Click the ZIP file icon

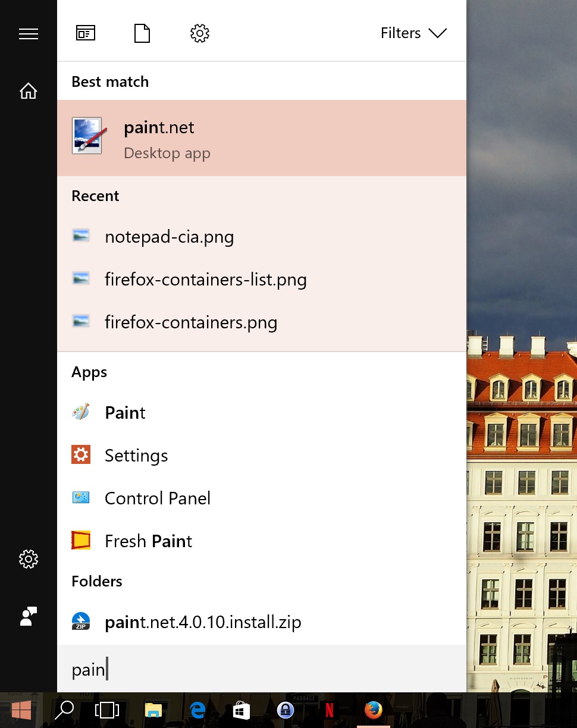81,621
